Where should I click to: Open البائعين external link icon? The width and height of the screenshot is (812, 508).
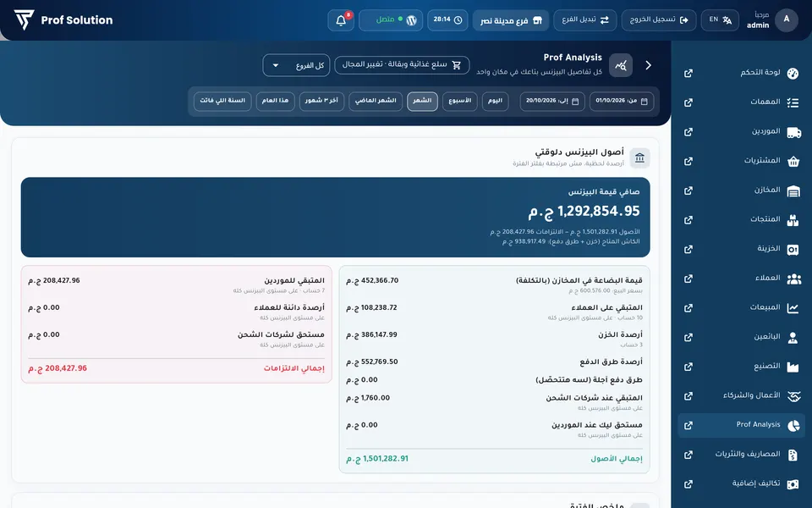tap(689, 338)
